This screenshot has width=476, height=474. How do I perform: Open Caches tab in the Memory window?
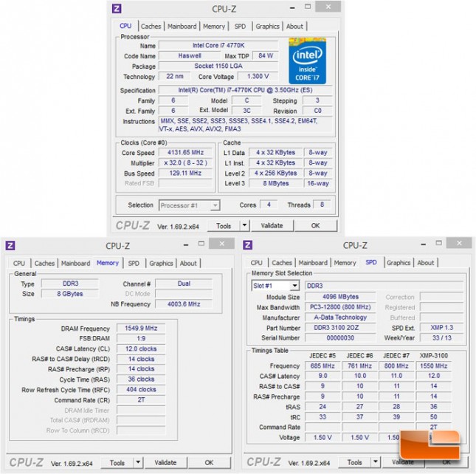[44, 264]
